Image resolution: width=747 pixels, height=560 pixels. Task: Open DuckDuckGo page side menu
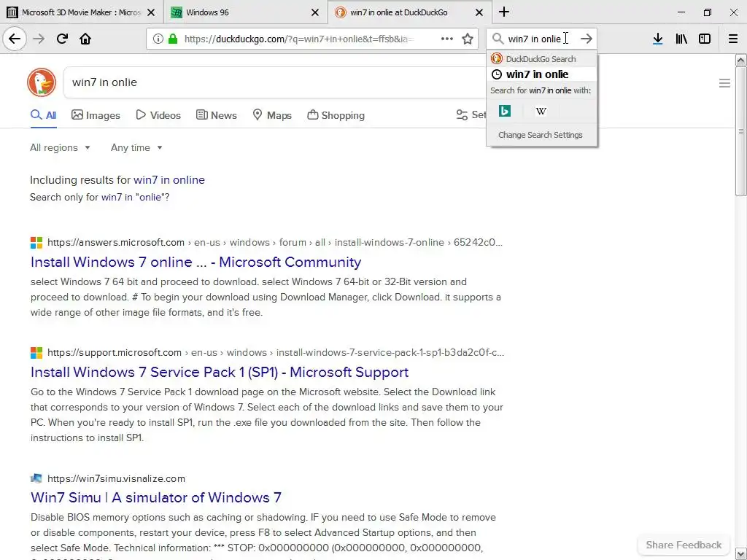[724, 83]
